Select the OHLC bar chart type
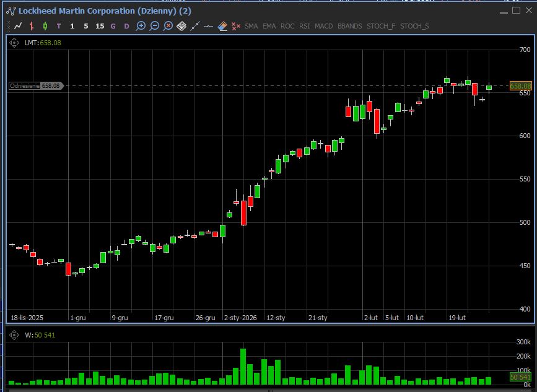Viewport: 537px width, 392px height. tap(32, 26)
